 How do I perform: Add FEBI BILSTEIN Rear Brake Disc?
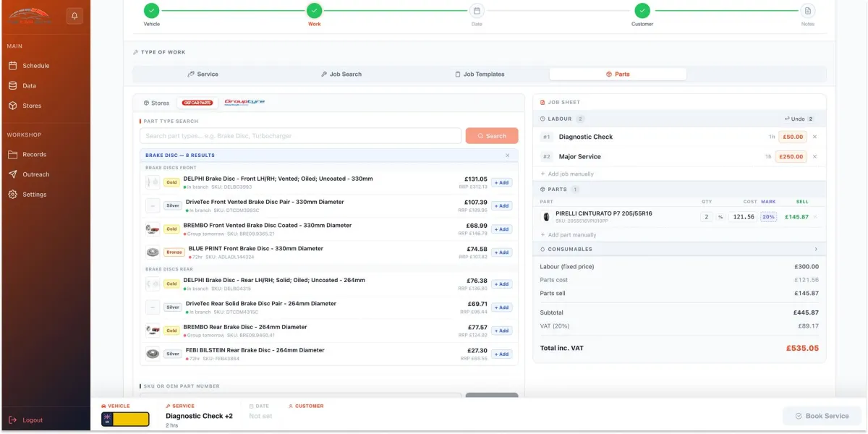501,354
